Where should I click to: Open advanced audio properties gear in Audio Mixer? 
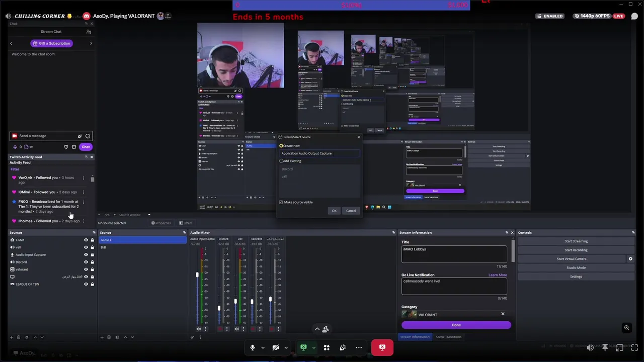pos(192,337)
